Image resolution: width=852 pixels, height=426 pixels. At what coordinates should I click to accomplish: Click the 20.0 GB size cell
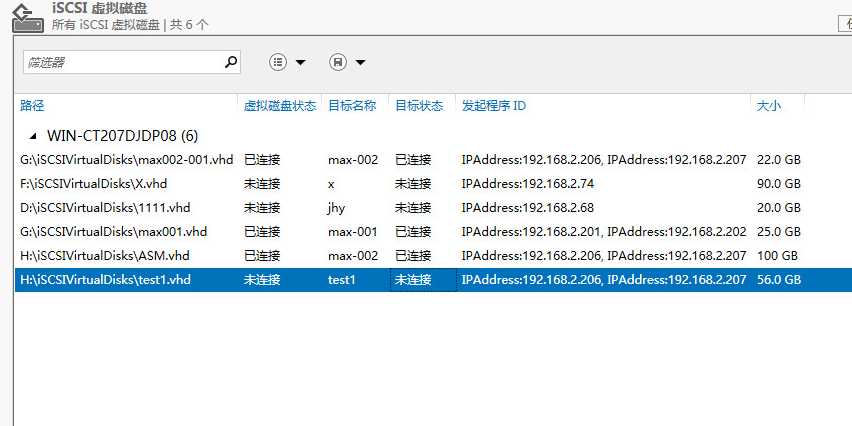tap(779, 208)
